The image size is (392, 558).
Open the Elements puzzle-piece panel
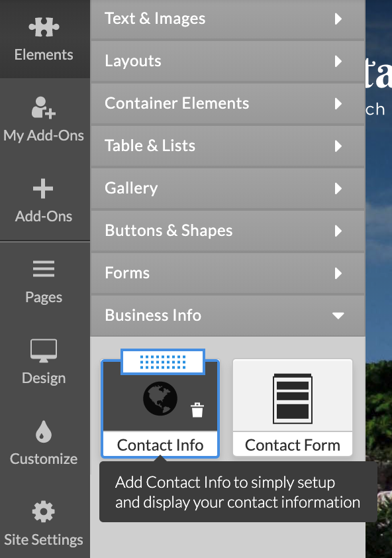tap(44, 27)
